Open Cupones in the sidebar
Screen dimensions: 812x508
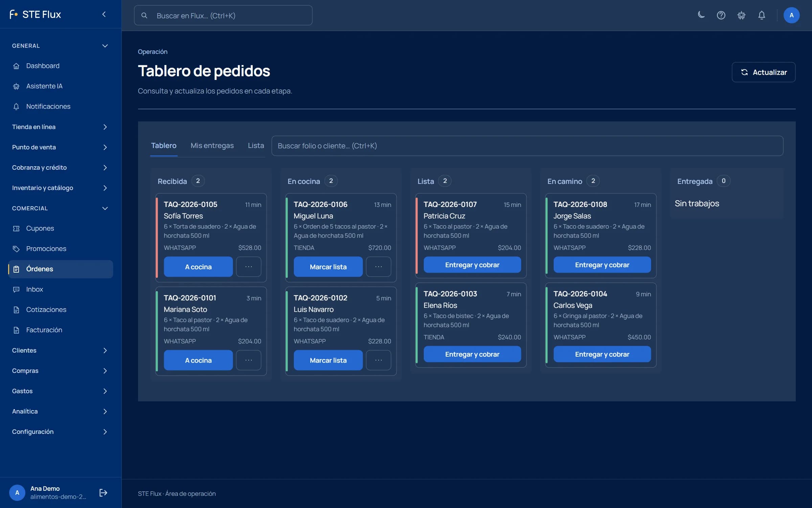coord(61,228)
